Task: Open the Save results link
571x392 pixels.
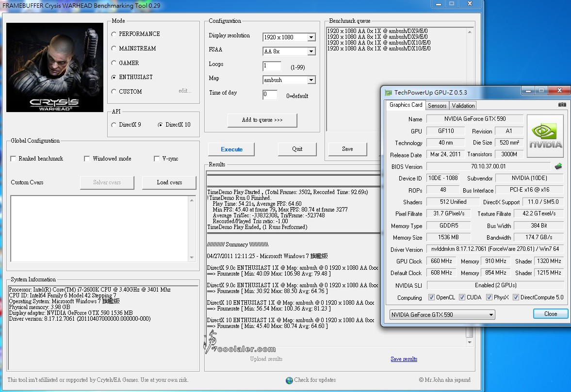Action: [404, 359]
